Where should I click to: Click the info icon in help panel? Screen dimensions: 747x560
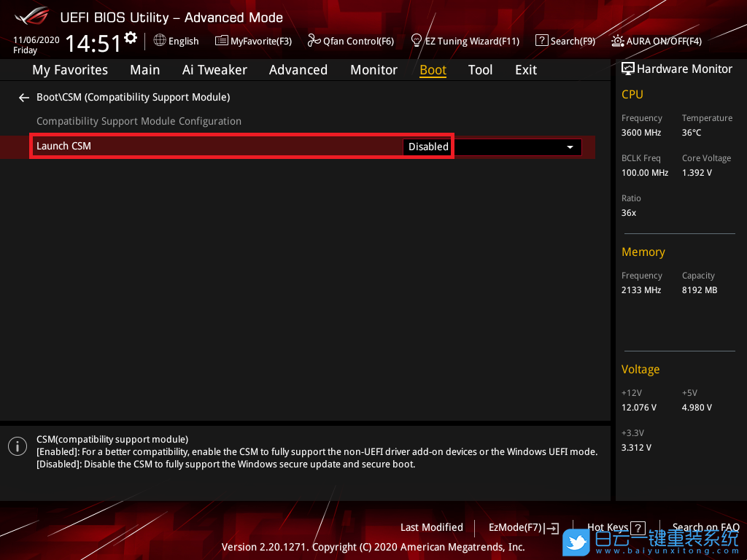[18, 446]
